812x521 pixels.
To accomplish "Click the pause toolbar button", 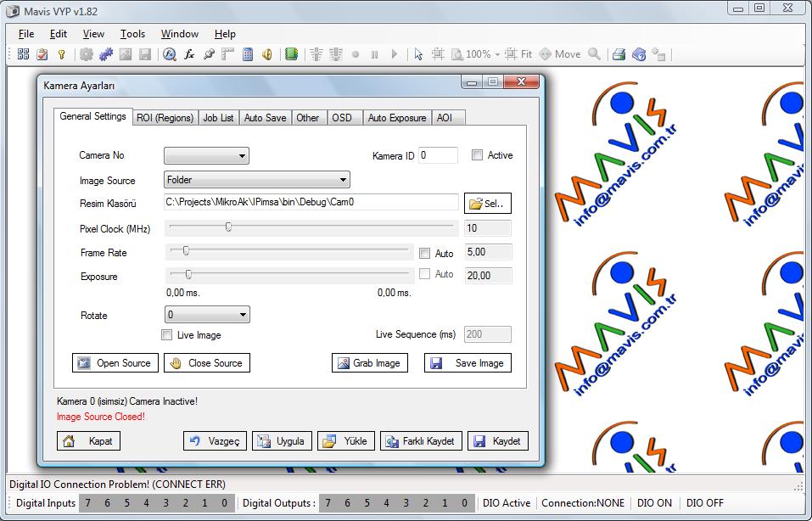I will point(374,53).
